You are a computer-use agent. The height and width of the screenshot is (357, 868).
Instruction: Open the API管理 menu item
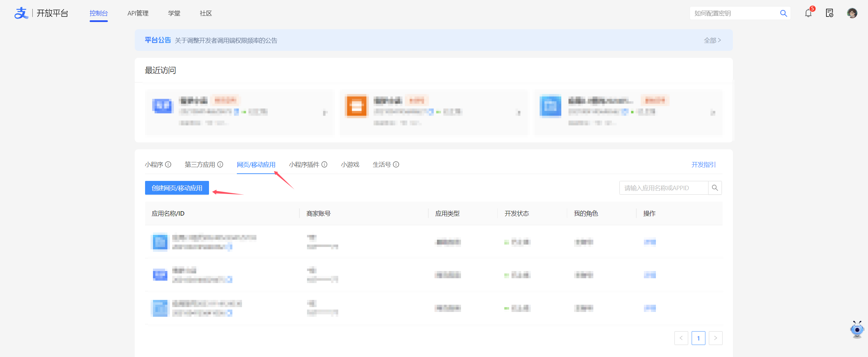(x=138, y=13)
